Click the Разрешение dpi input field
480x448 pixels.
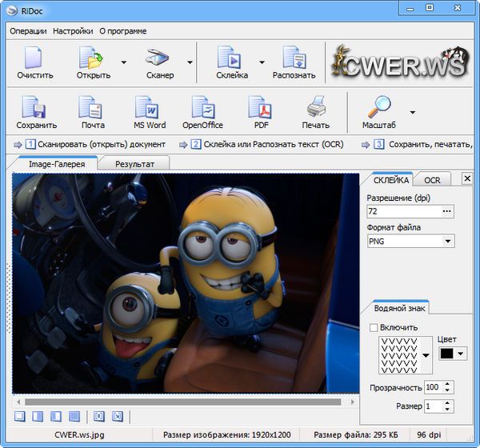402,211
